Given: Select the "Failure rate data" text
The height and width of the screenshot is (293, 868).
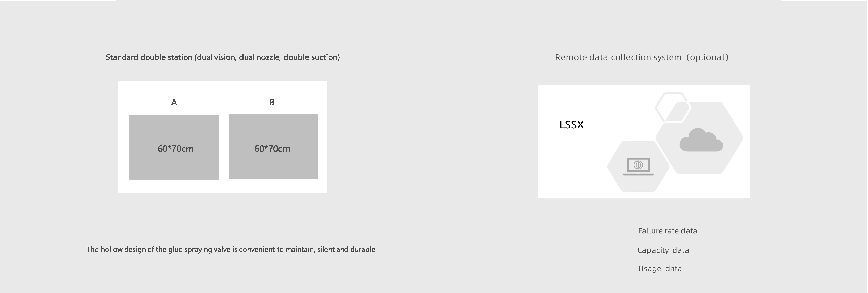Looking at the screenshot, I should coord(668,231).
